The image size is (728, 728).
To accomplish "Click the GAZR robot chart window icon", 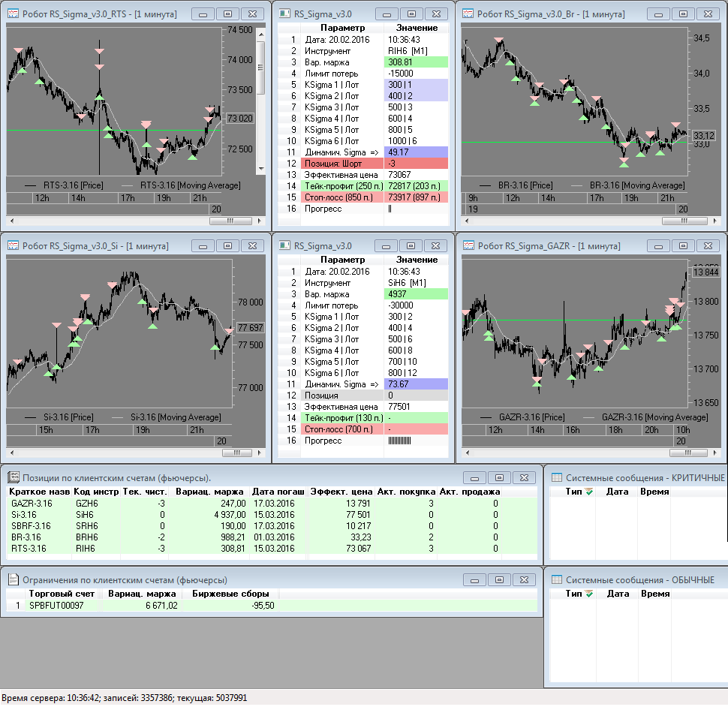I will [x=468, y=245].
